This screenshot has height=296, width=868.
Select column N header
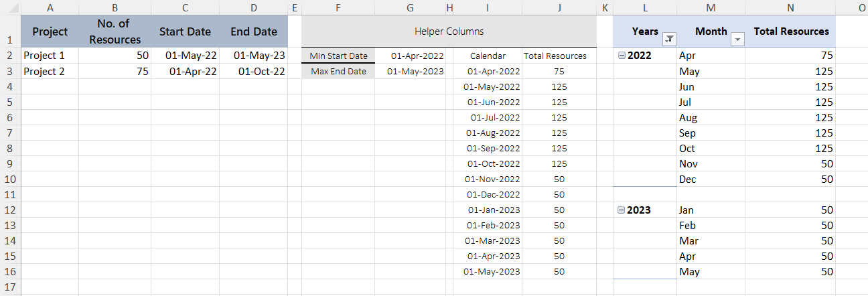(791, 7)
